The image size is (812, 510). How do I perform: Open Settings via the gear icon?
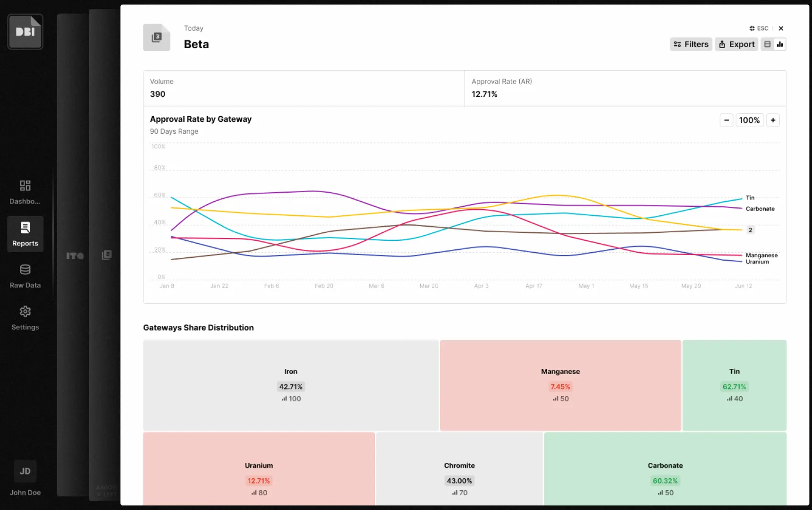[25, 312]
